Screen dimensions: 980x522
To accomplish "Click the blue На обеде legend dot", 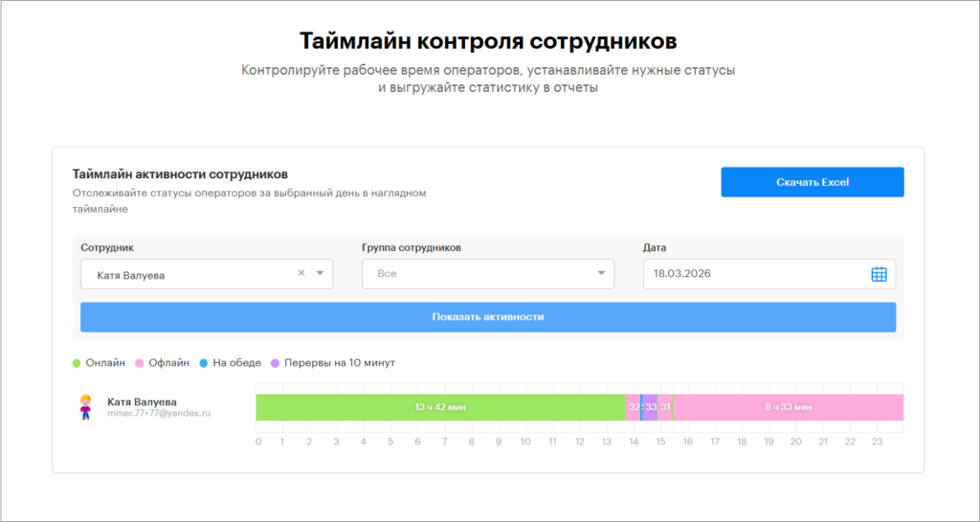I will click(x=203, y=363).
